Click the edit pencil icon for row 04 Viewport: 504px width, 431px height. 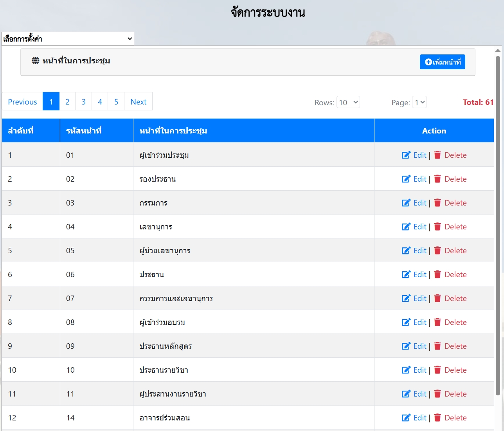pos(406,227)
